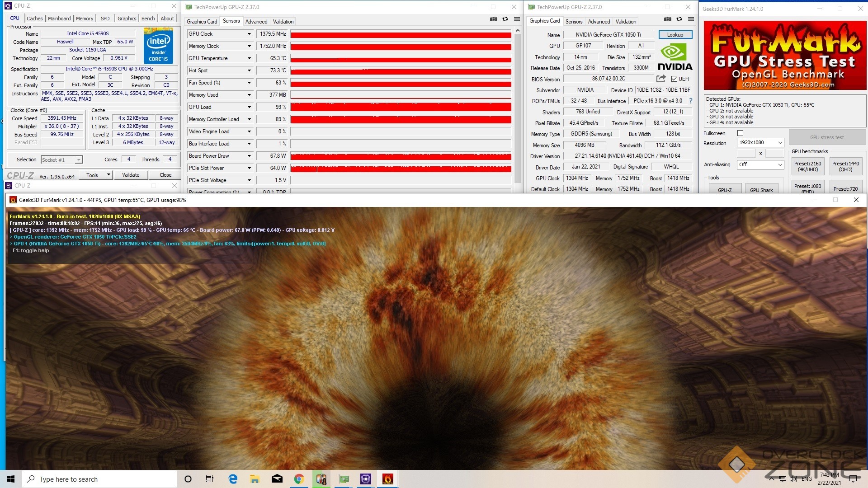Enable the Fullscreen checkbox in FurMark
The height and width of the screenshot is (488, 868).
click(740, 133)
